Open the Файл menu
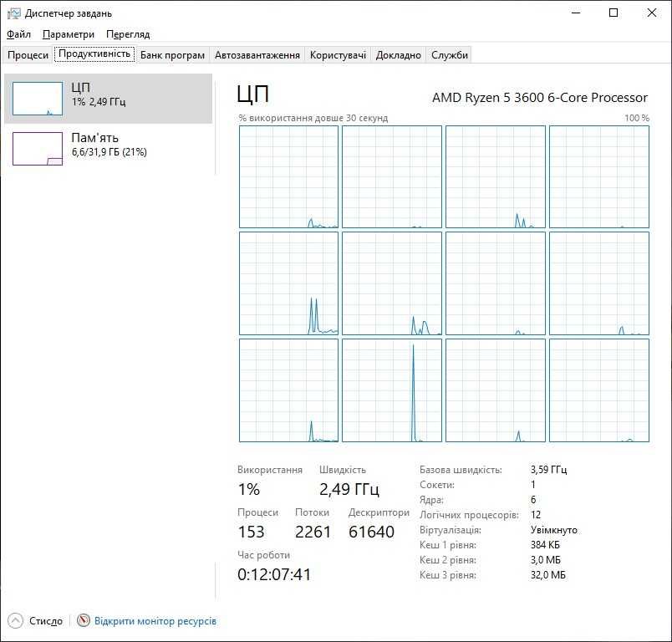The width and height of the screenshot is (672, 642). tap(19, 34)
